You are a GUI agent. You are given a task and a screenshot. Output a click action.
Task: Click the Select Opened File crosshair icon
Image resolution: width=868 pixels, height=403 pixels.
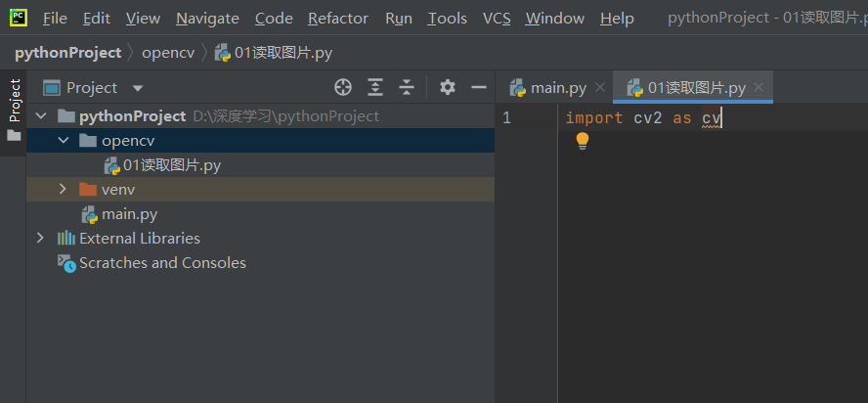[343, 87]
